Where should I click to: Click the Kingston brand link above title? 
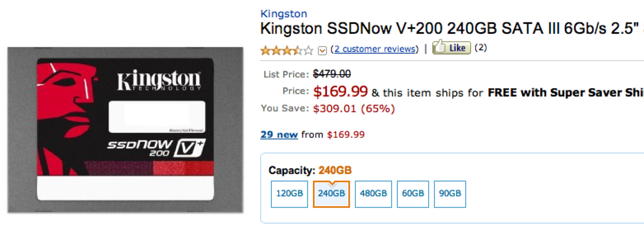[283, 14]
